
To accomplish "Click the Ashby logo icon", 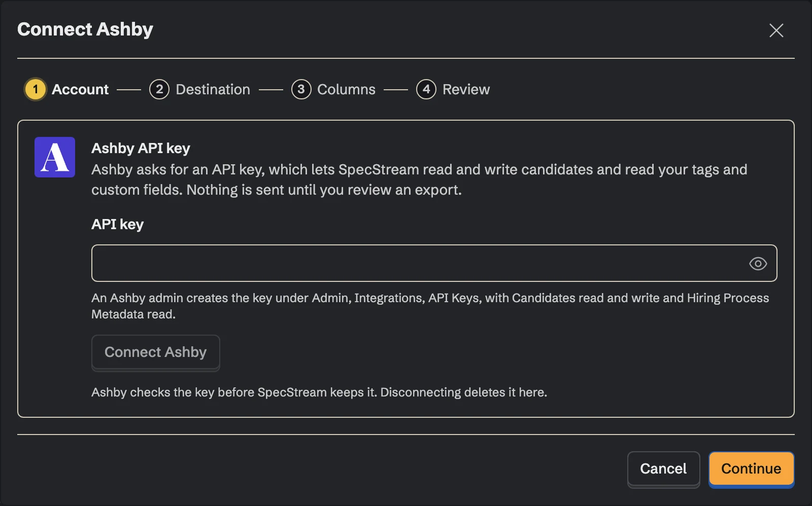I will point(55,157).
